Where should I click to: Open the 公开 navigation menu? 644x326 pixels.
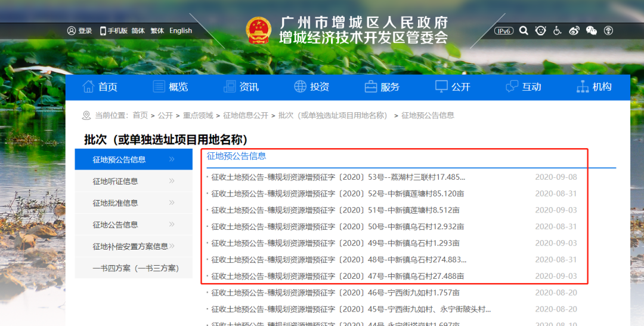(453, 87)
